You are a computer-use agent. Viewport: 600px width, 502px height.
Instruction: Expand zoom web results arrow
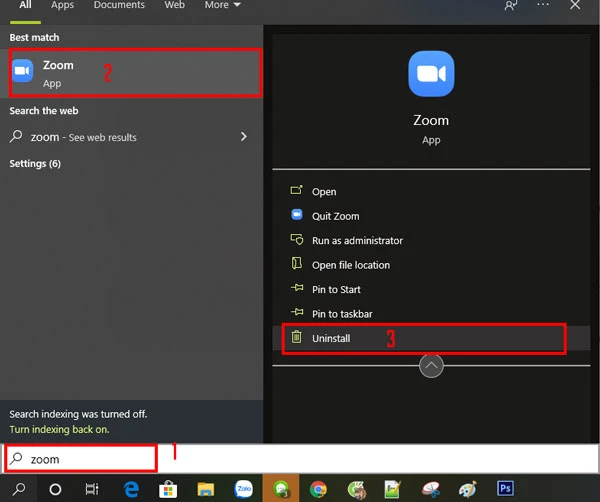[x=243, y=137]
